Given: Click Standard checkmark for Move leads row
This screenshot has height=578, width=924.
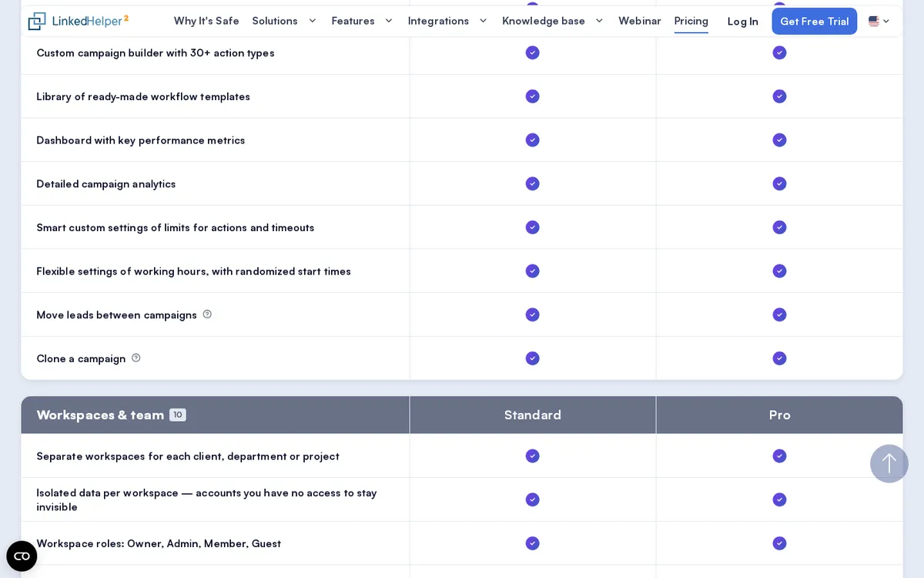Looking at the screenshot, I should point(533,314).
